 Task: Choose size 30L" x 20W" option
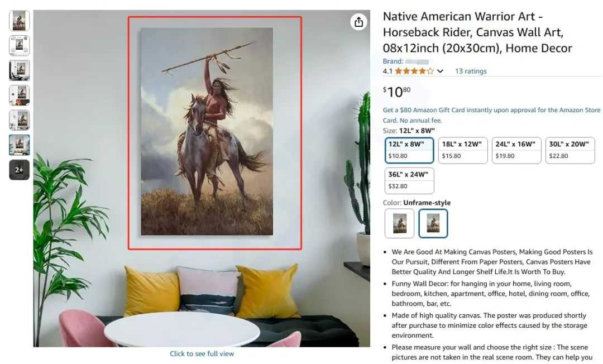point(570,150)
